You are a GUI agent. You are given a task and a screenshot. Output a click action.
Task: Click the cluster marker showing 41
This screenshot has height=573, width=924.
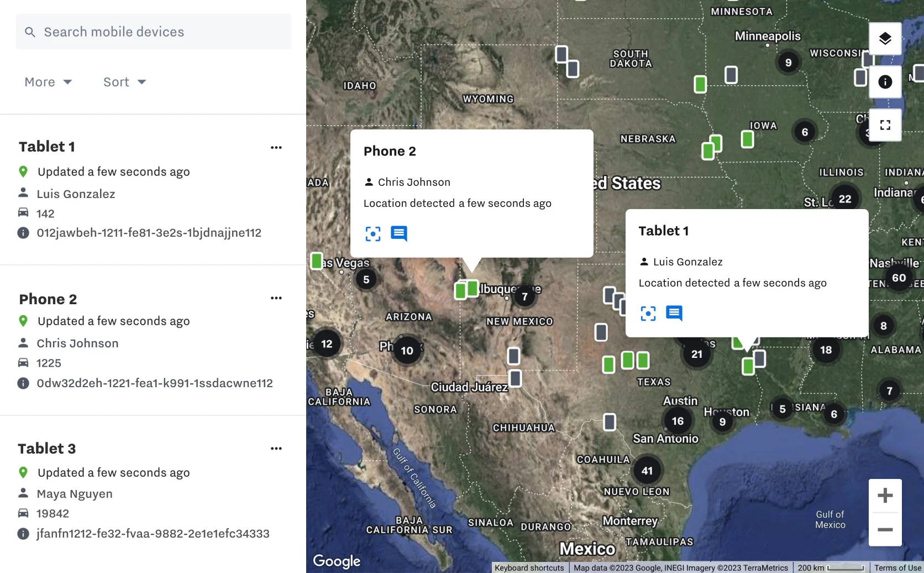tap(647, 471)
